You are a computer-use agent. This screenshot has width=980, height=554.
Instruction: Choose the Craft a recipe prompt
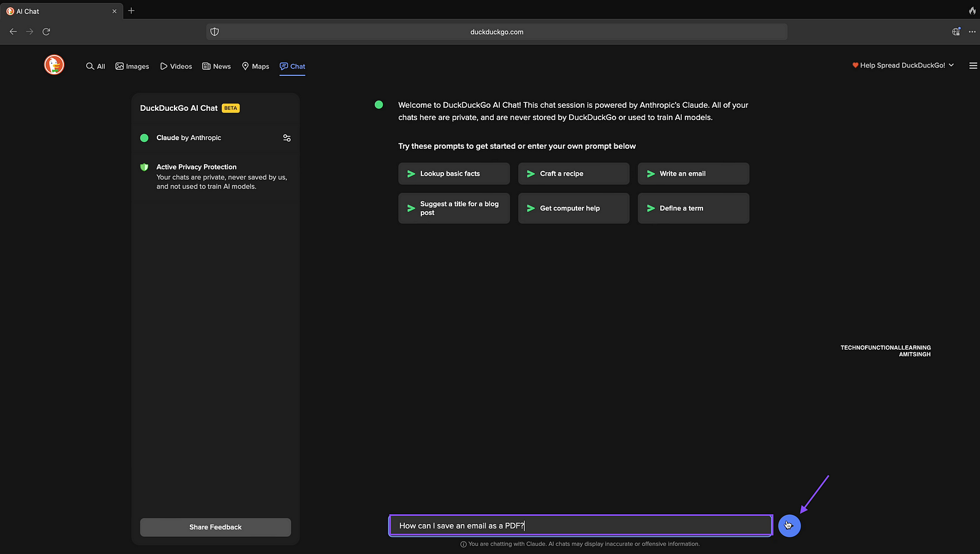pos(573,174)
